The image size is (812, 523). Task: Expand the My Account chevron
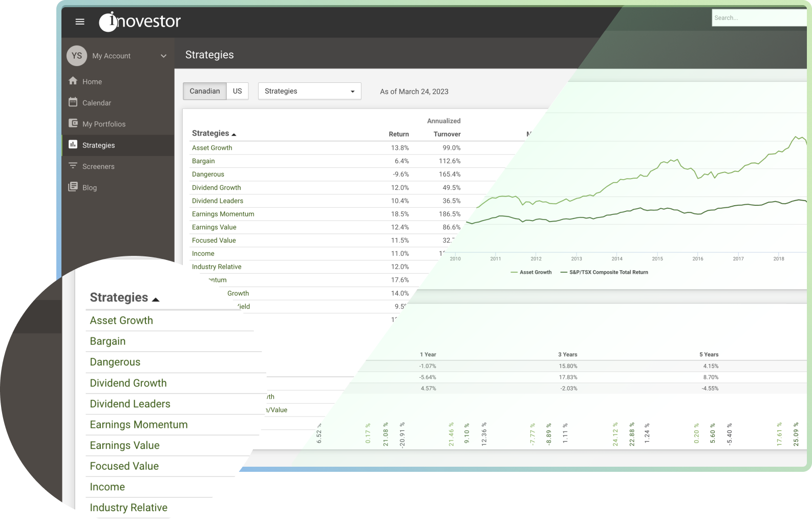click(163, 56)
